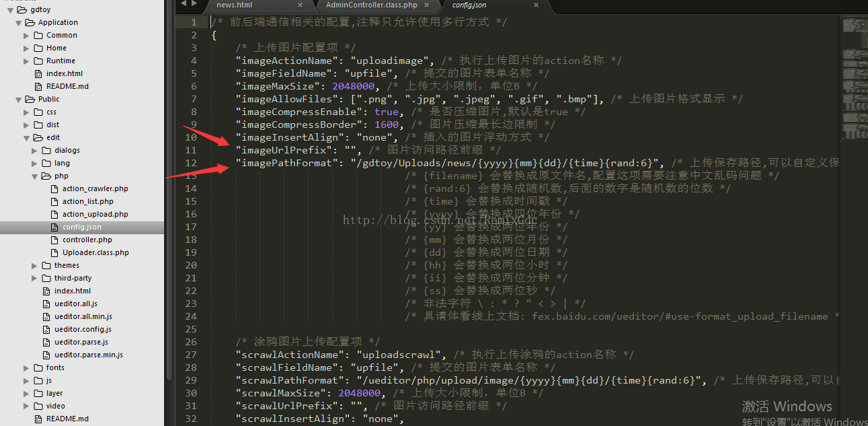Screen dimensions: 868x426
Task: Close the config.json tab
Action: tap(536, 5)
